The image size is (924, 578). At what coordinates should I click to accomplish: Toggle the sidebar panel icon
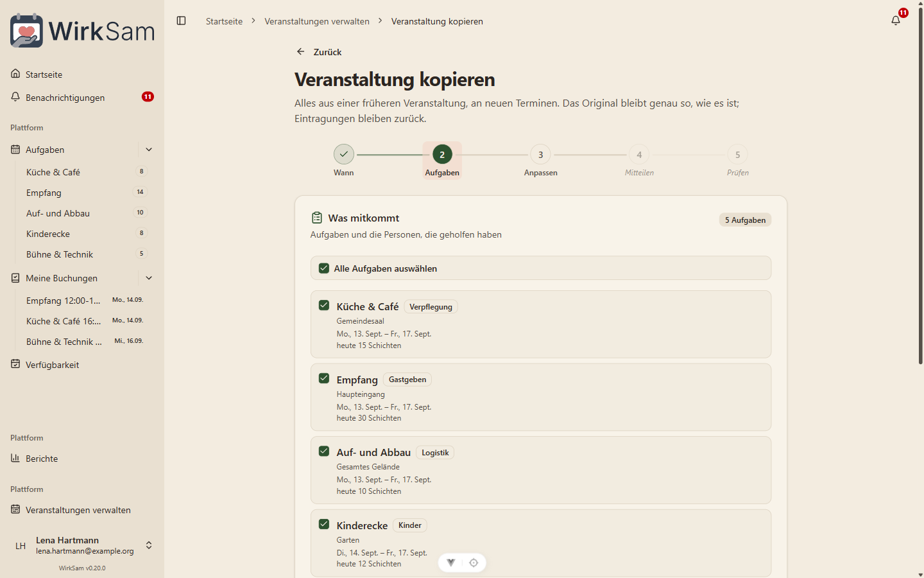click(x=182, y=21)
